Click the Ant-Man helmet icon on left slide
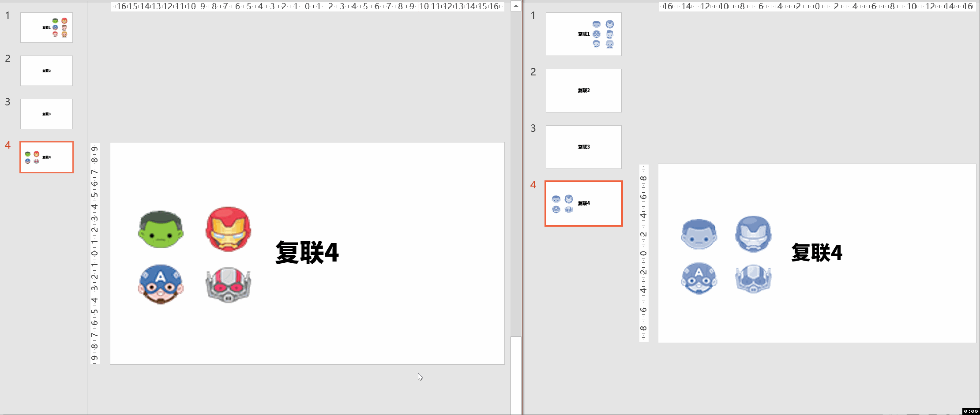The width and height of the screenshot is (980, 415). click(228, 284)
